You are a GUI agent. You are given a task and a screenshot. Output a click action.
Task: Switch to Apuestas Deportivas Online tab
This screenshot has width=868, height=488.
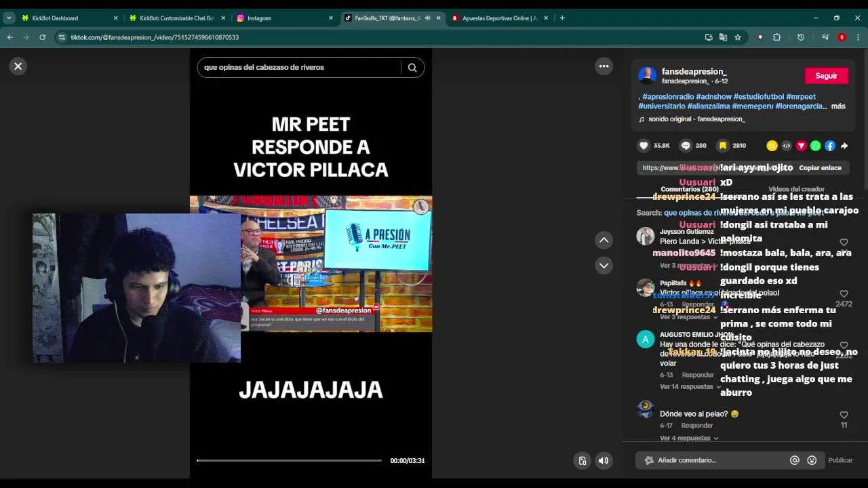click(x=500, y=18)
